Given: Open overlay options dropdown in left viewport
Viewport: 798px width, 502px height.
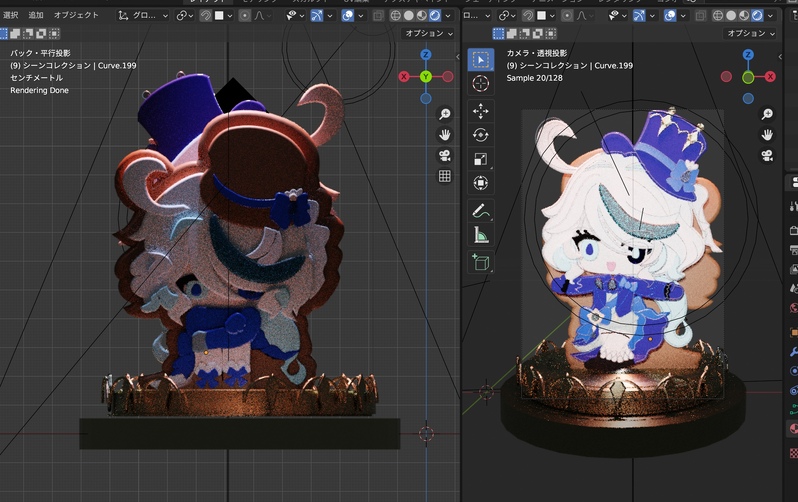Looking at the screenshot, I should pos(361,16).
